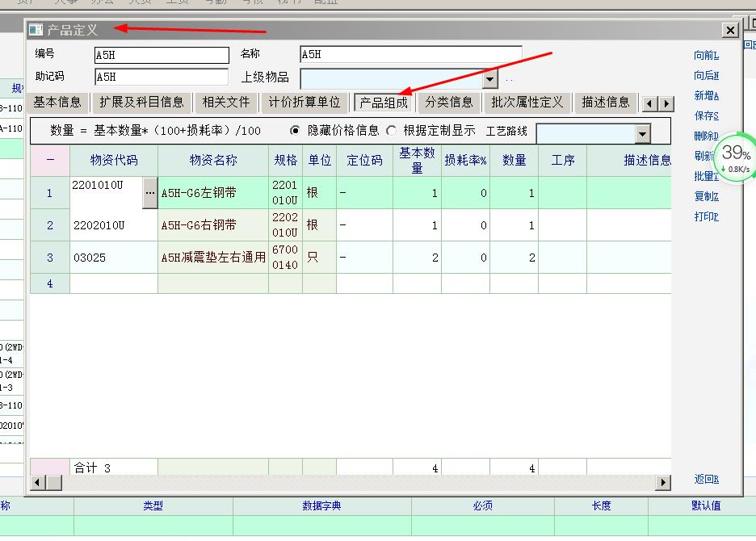The image size is (756, 541).
Task: Expand the 工艺路线 dropdown
Action: coord(642,134)
